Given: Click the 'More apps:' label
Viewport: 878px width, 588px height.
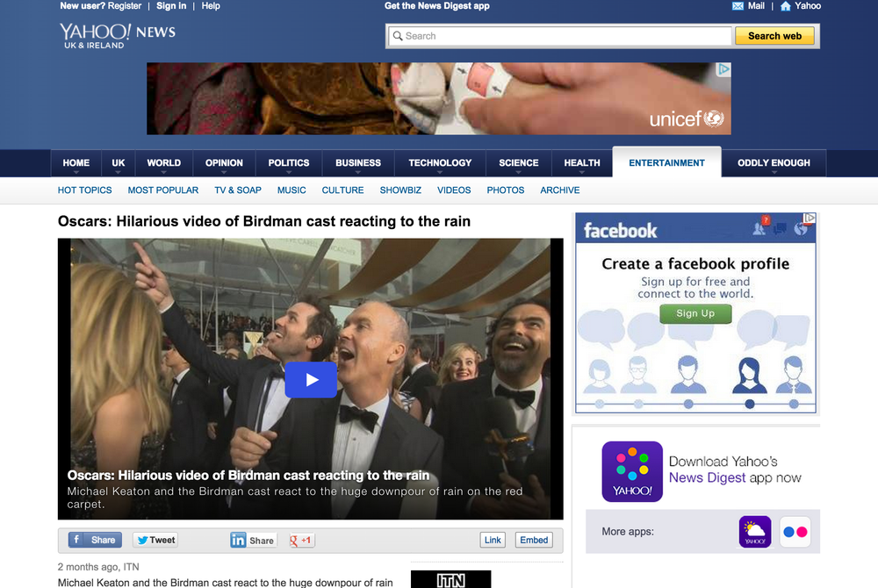Looking at the screenshot, I should (x=628, y=532).
